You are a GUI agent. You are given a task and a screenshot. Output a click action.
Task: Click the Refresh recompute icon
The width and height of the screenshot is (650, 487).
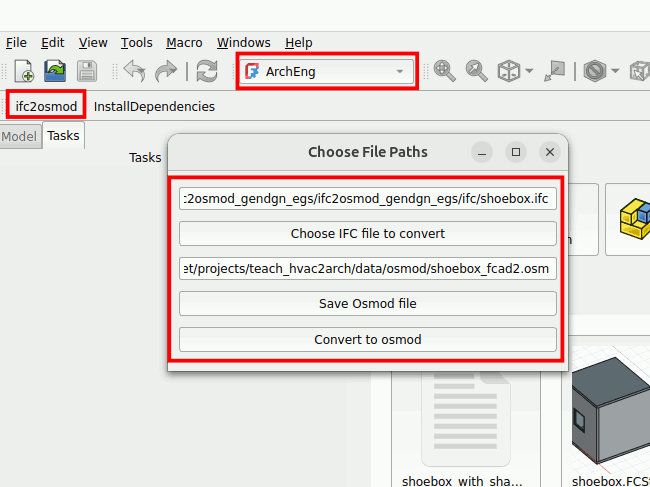(206, 72)
